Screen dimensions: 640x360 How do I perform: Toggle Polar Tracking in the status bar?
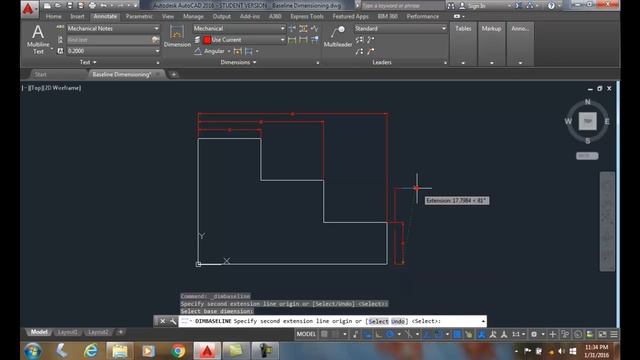click(390, 334)
